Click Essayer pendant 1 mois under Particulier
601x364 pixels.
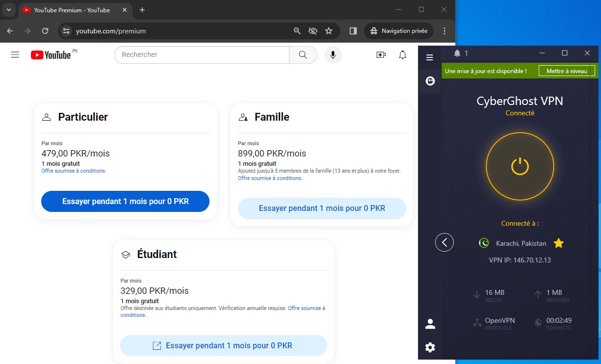point(125,201)
